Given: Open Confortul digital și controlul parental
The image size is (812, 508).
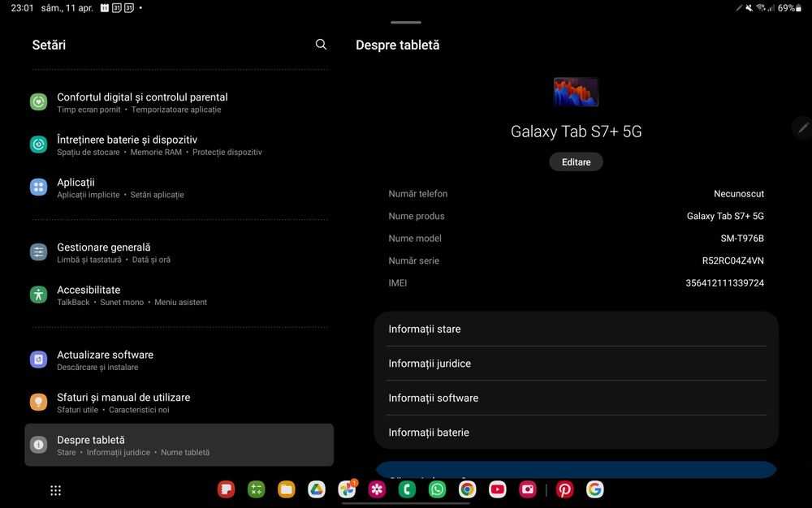Looking at the screenshot, I should pos(179,102).
